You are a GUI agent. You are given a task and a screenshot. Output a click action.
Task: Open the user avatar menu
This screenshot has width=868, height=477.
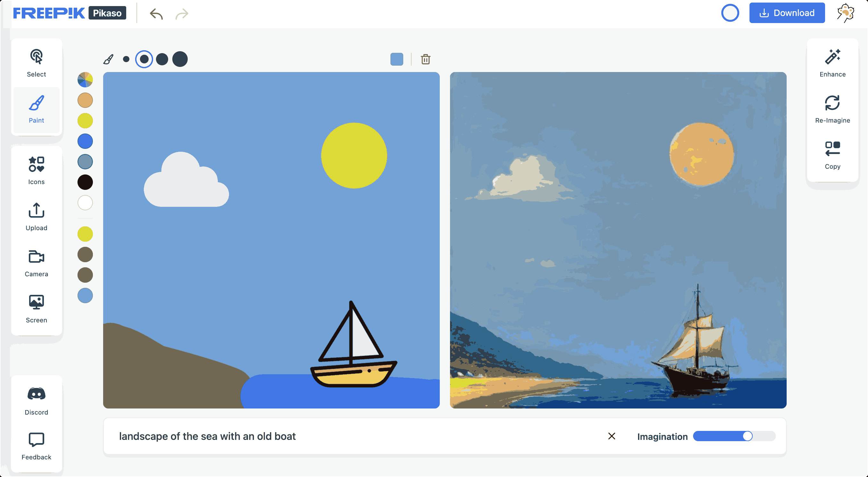click(846, 13)
